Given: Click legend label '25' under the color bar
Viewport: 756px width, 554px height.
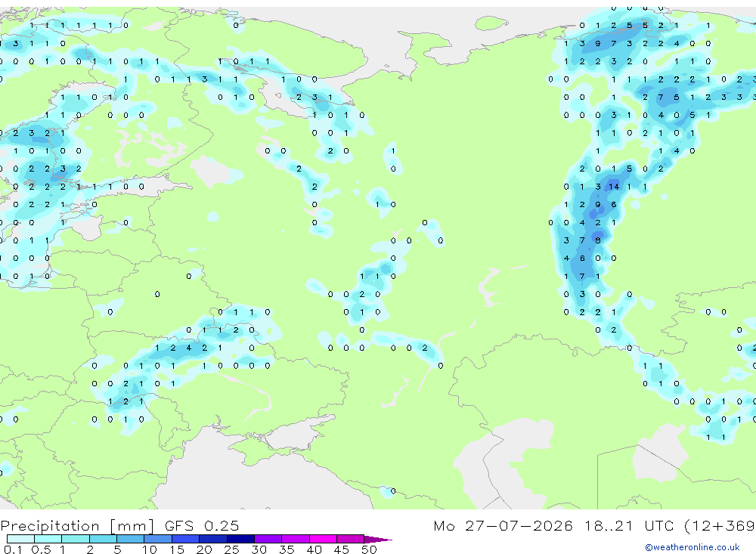Looking at the screenshot, I should [232, 549].
